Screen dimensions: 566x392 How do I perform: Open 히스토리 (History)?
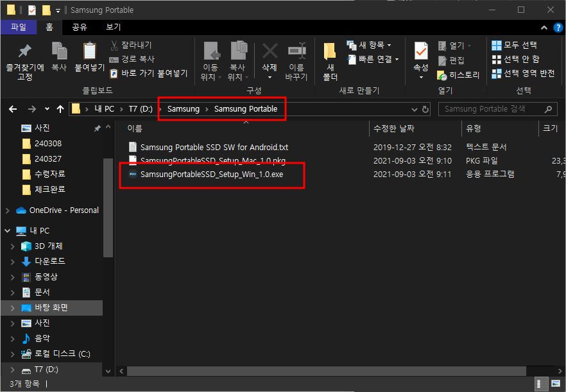[458, 75]
